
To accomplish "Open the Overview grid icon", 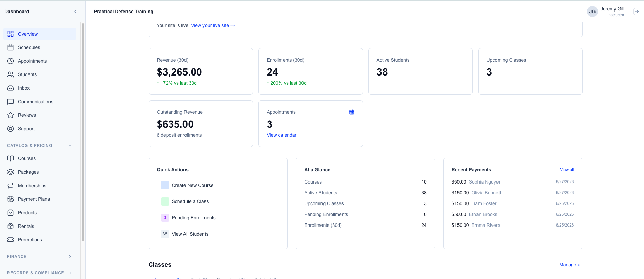I will pos(11,34).
